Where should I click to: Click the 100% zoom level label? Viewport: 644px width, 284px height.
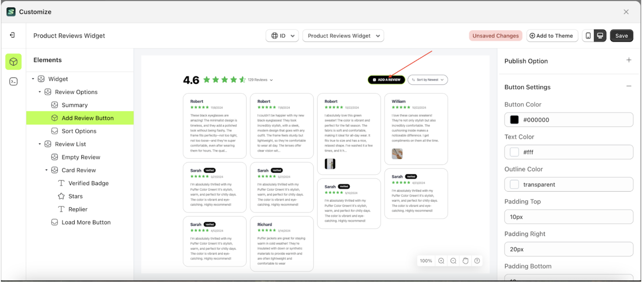coord(426,261)
